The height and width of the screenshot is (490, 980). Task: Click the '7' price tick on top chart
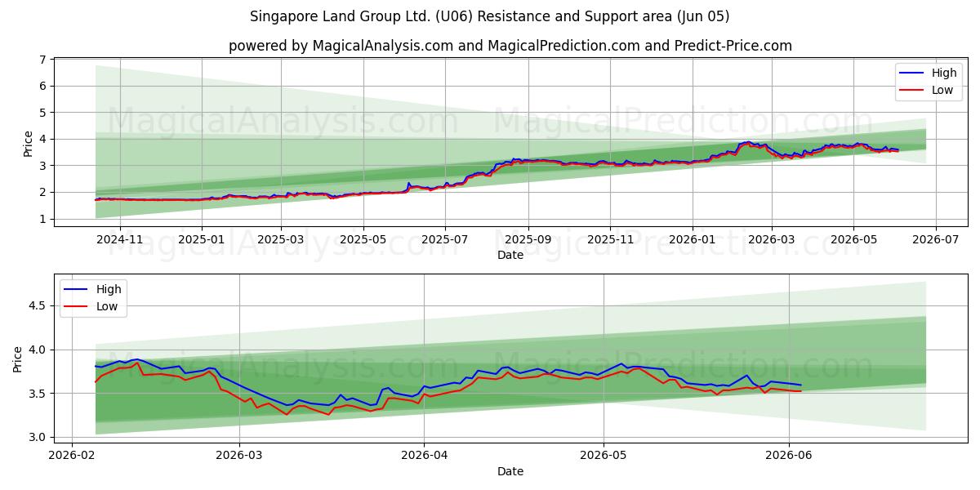click(41, 60)
